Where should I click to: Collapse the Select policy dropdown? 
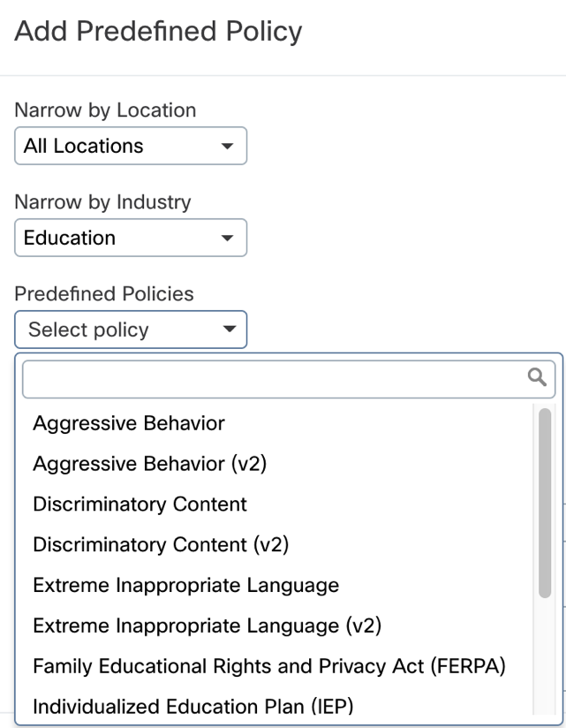tap(130, 330)
